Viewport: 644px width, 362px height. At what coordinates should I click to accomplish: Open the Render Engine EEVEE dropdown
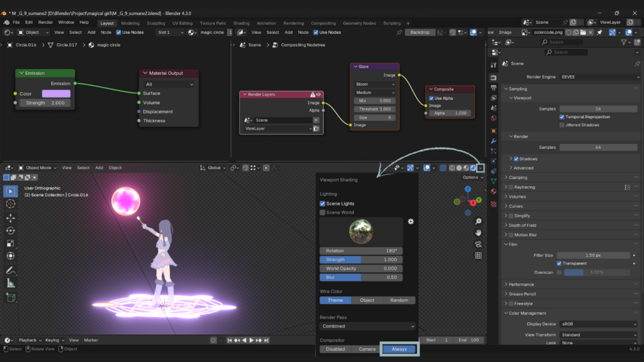[x=599, y=77]
